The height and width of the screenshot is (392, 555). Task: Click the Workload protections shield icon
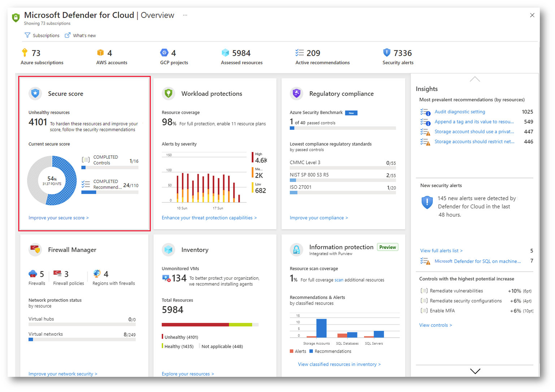169,93
